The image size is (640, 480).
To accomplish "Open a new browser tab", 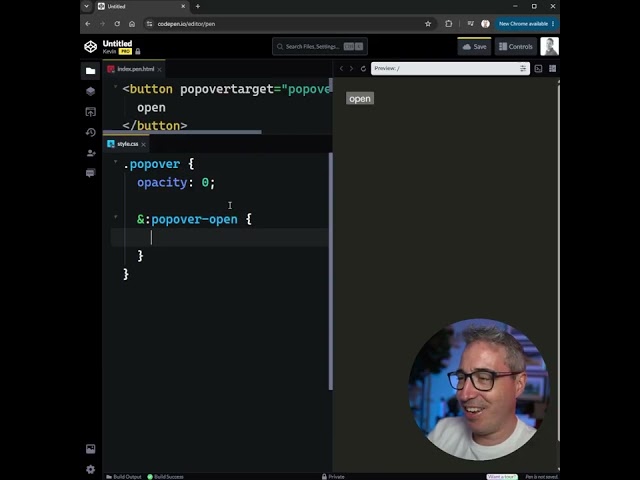I will [x=198, y=7].
